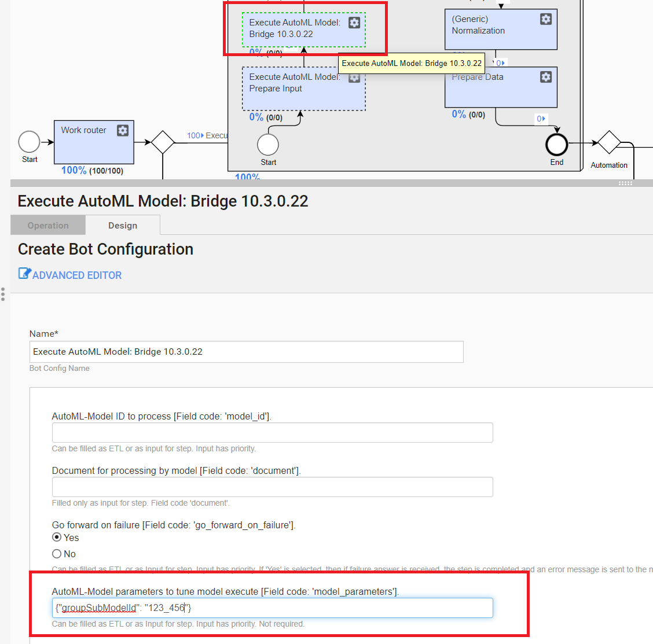Click the 100 Execu flow label
Image resolution: width=653 pixels, height=644 pixels.
tap(207, 135)
